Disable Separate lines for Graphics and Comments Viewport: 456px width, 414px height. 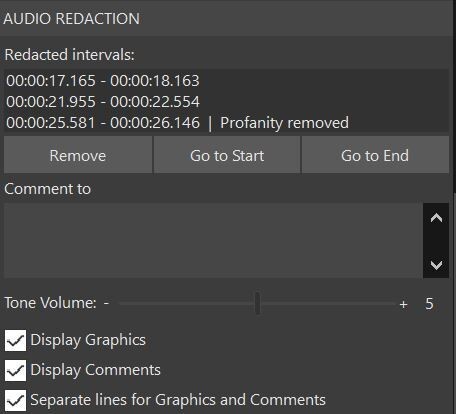click(15, 400)
